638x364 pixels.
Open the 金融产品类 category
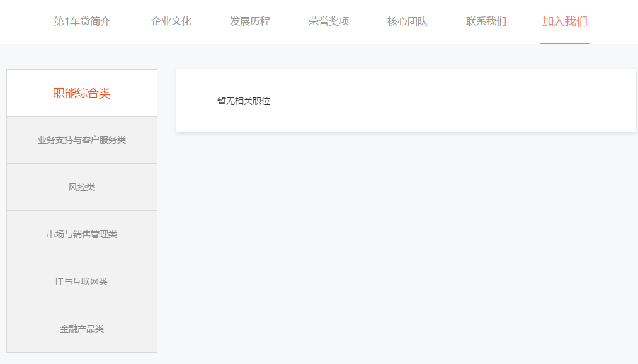click(82, 329)
